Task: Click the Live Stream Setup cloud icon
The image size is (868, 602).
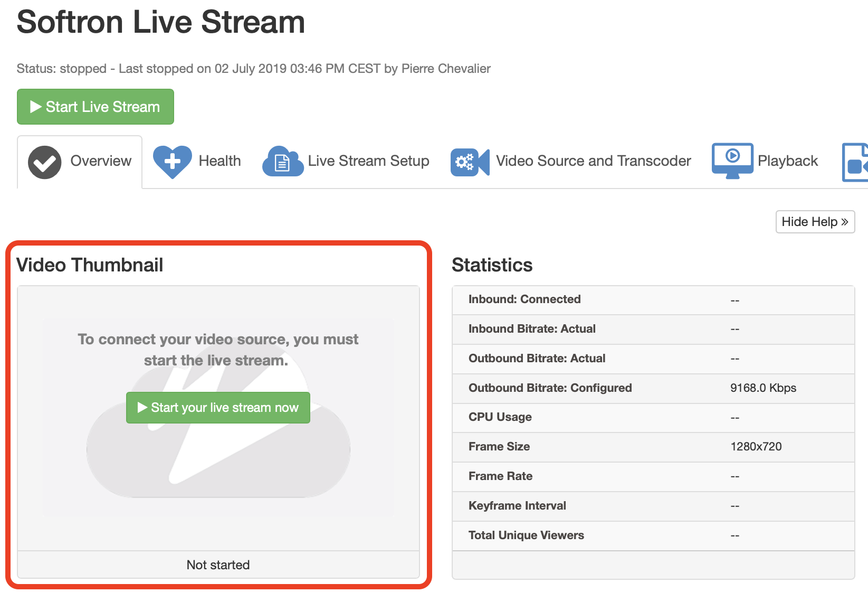Action: coord(283,162)
